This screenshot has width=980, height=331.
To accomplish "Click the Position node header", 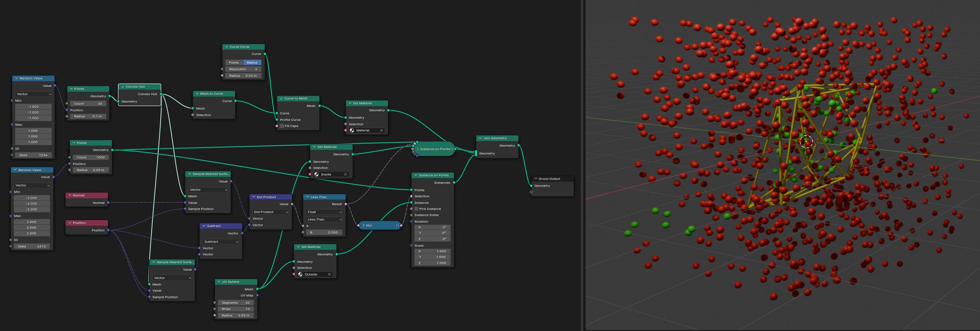I will coord(87,223).
